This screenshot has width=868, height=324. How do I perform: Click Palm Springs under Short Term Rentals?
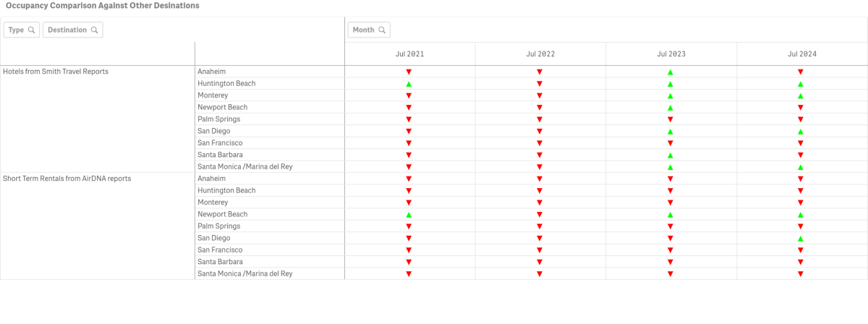[218, 226]
